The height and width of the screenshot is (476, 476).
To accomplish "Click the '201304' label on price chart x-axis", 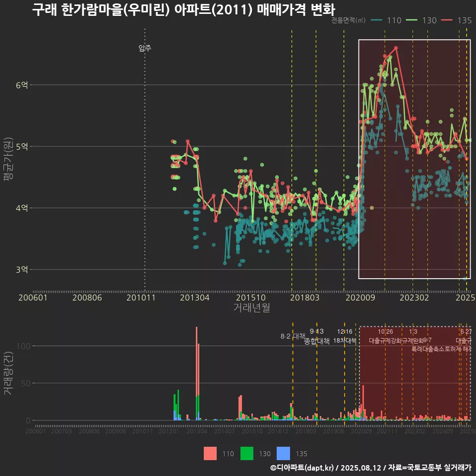I will 194,297.
